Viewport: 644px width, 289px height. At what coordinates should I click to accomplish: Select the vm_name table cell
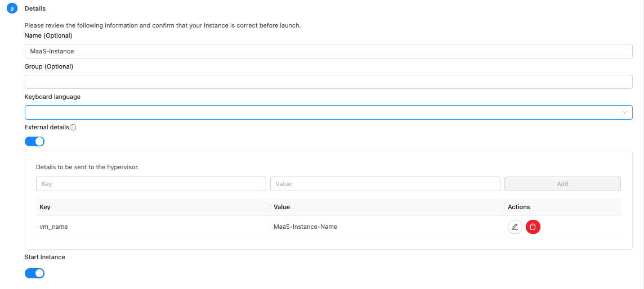pos(153,227)
